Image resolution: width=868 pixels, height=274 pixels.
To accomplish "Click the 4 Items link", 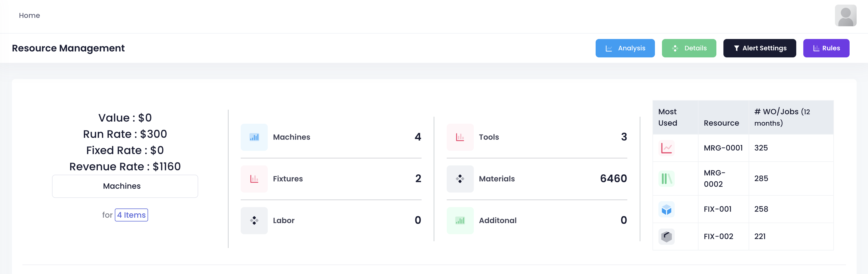I will click(x=131, y=215).
